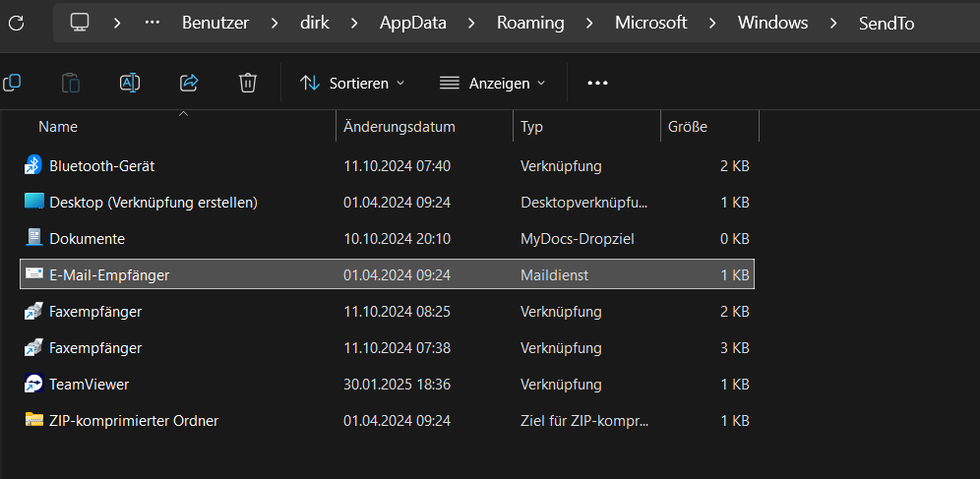Click the 0 KB size cell
The image size is (980, 479).
(735, 239)
